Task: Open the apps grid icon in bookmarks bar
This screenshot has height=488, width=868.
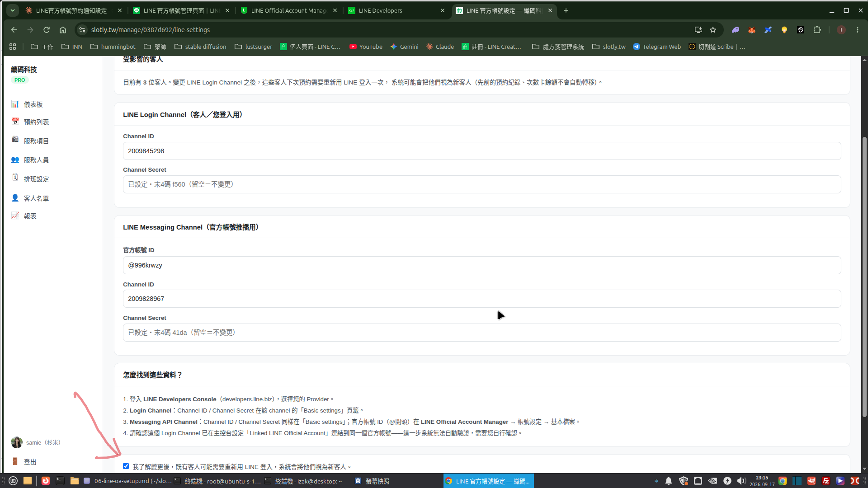Action: (x=13, y=47)
